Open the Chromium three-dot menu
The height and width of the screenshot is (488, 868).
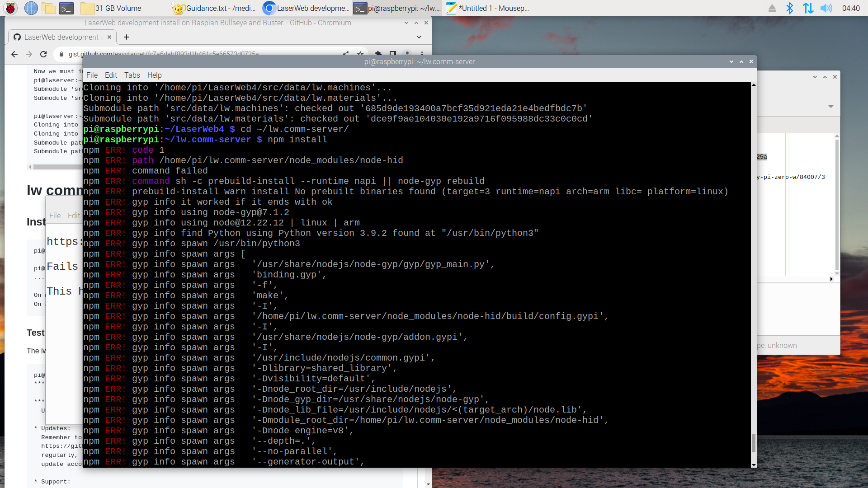(422, 54)
